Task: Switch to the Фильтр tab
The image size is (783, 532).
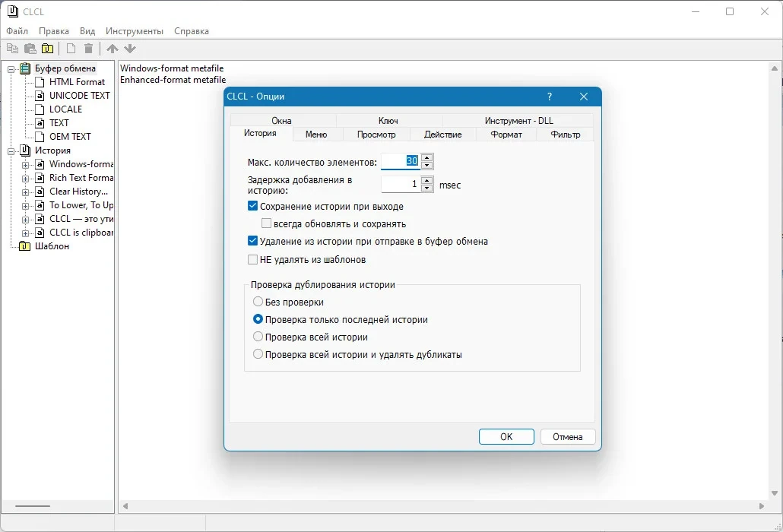Action: click(566, 135)
